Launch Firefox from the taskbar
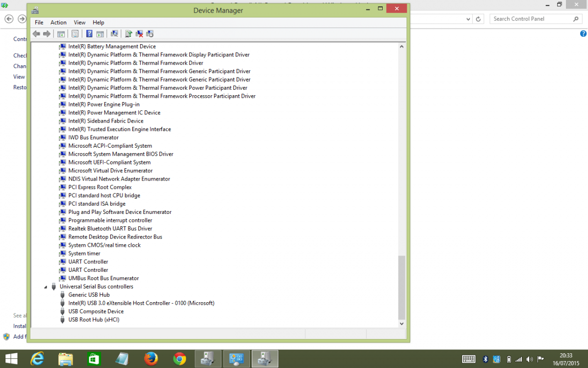 151,359
